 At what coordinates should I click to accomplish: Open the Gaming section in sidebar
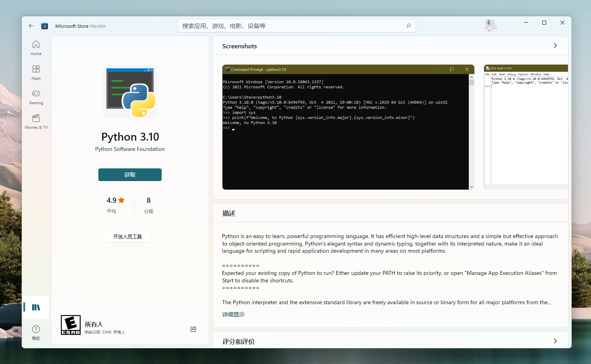(x=36, y=97)
